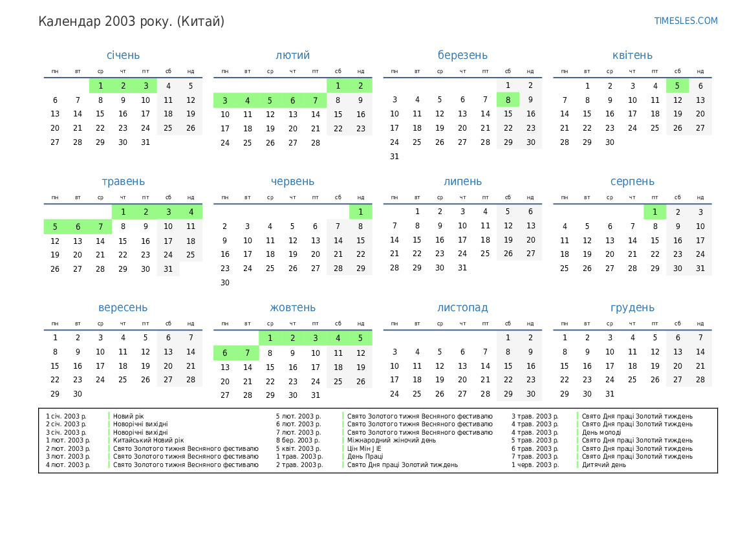
Task: Select 'Міжнародний жіночий день' in the legend
Action: click(x=391, y=441)
